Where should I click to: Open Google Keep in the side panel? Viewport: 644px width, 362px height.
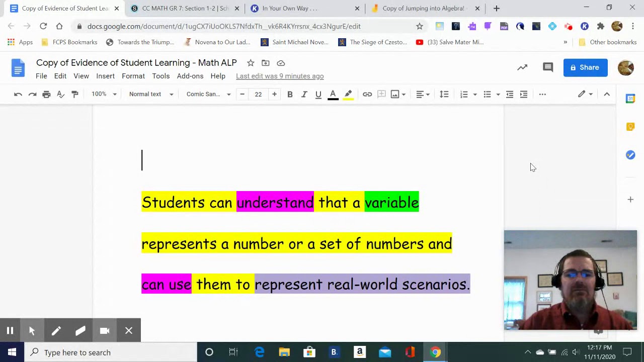coord(630,127)
